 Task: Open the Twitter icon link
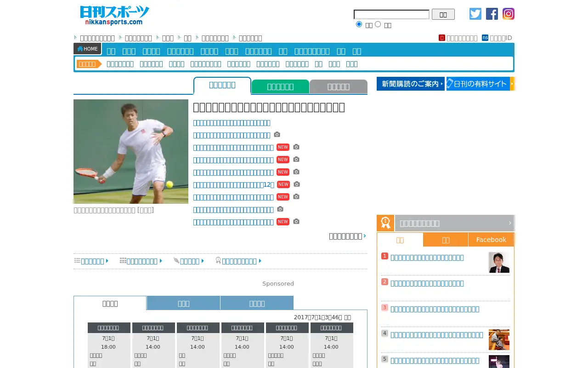[x=475, y=14]
